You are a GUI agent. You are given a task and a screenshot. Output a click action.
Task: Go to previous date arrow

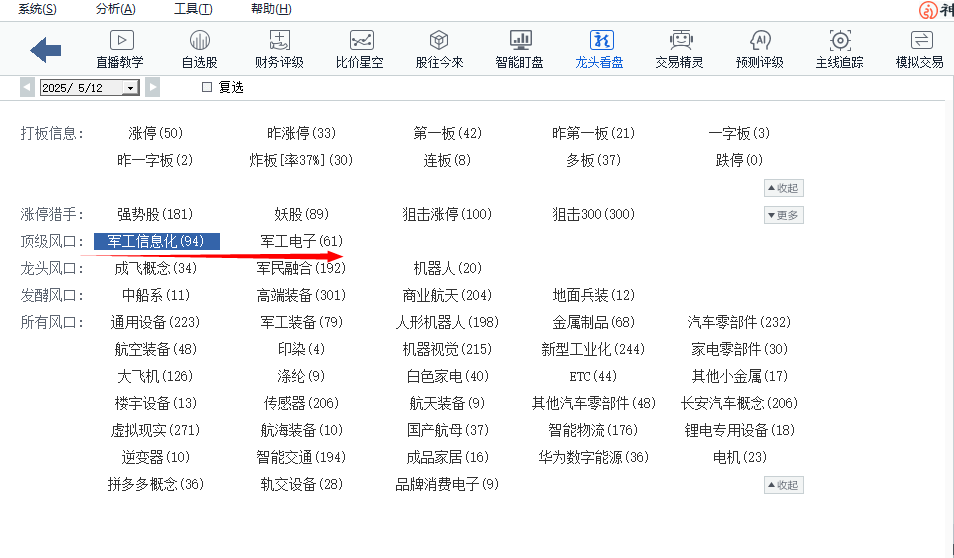[x=27, y=88]
